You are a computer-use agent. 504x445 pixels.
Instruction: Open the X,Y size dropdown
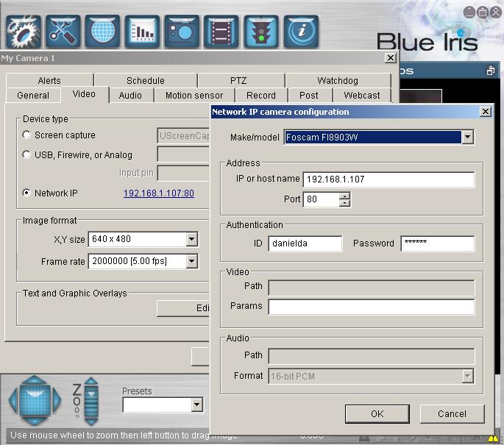(x=191, y=239)
